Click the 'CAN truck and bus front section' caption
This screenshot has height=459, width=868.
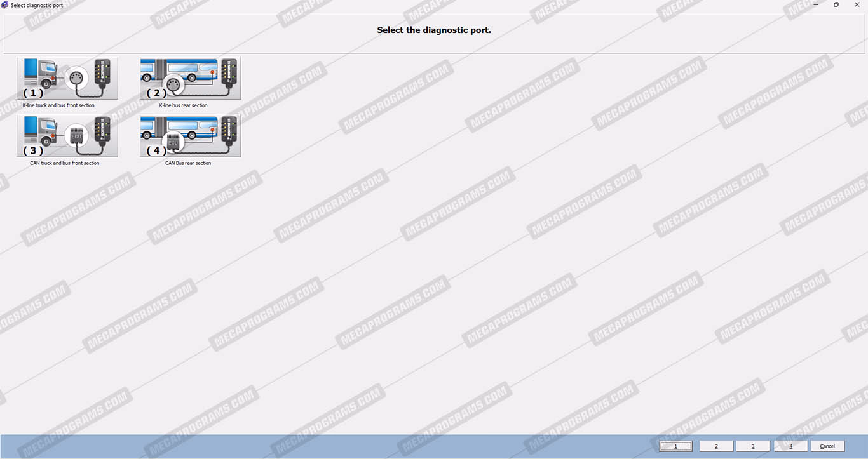[x=64, y=163]
